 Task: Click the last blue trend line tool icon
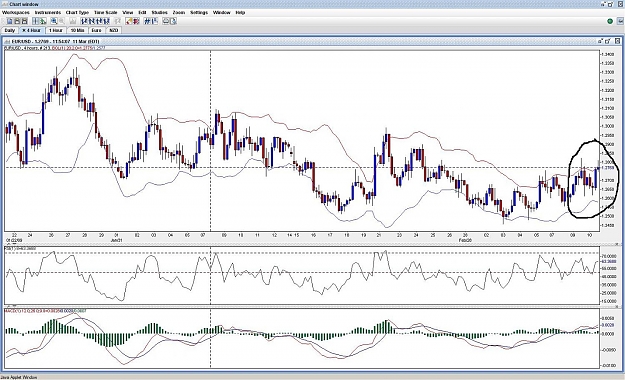pos(106,21)
